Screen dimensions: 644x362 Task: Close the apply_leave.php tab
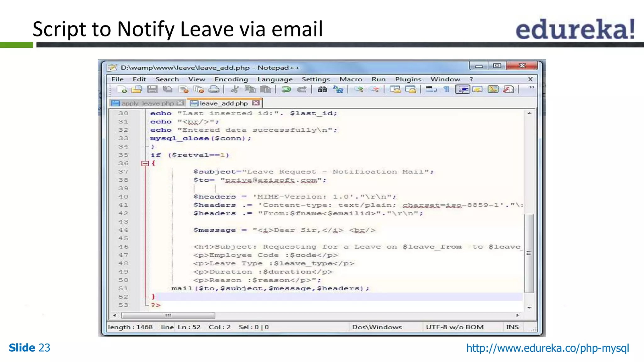[x=180, y=103]
